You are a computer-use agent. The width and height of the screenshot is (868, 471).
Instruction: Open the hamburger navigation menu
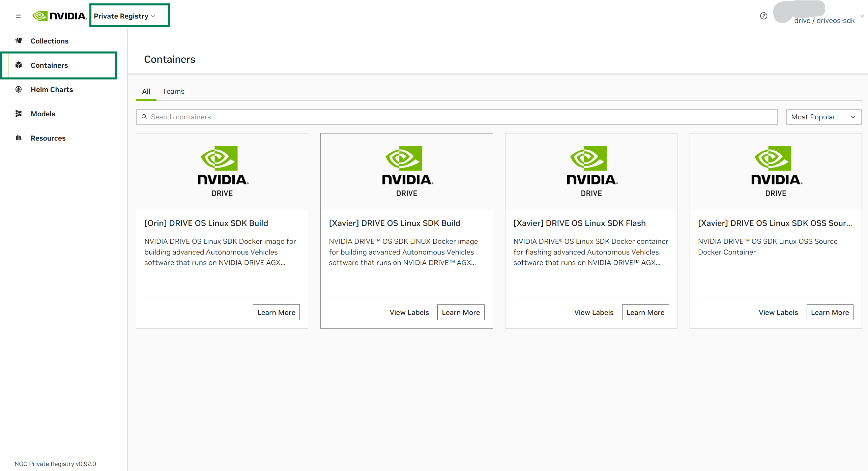click(x=18, y=16)
